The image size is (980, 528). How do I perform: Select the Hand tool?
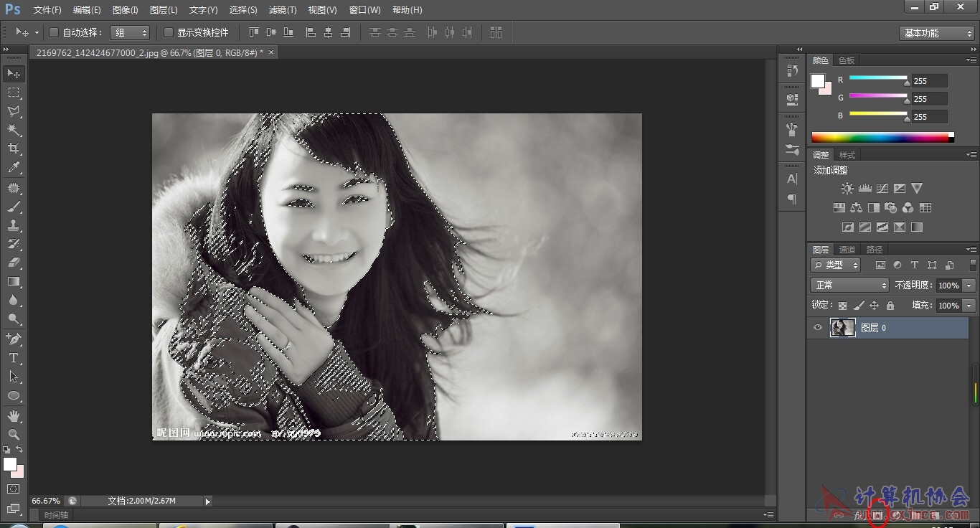pos(14,415)
